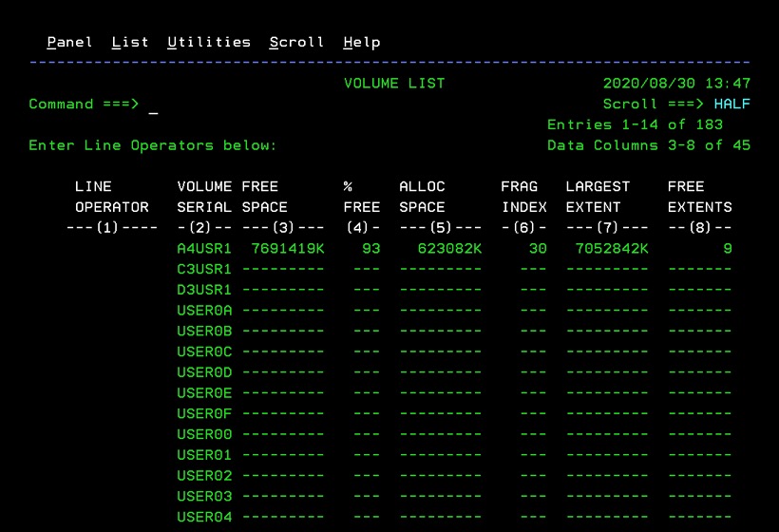Image resolution: width=779 pixels, height=532 pixels.
Task: Select volume C3USR1 row
Action: [x=204, y=269]
